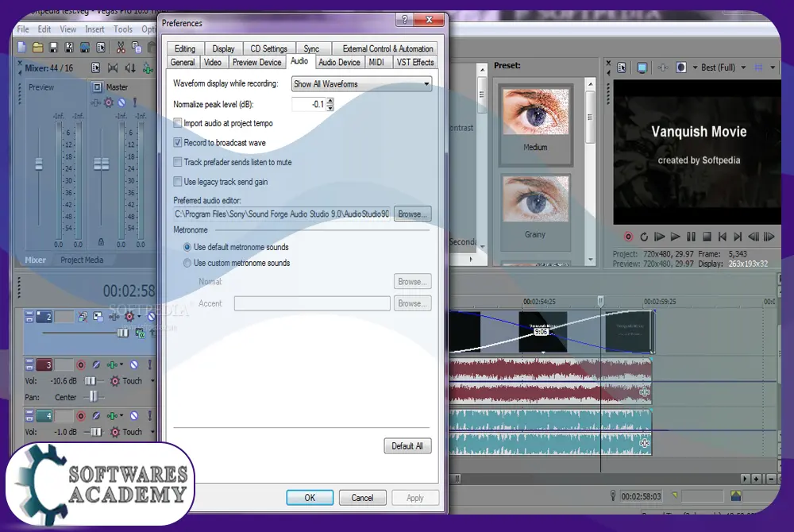Viewport: 794px width, 532px height.
Task: Click the Render As waveform icon in toolbar
Action: pos(85,47)
